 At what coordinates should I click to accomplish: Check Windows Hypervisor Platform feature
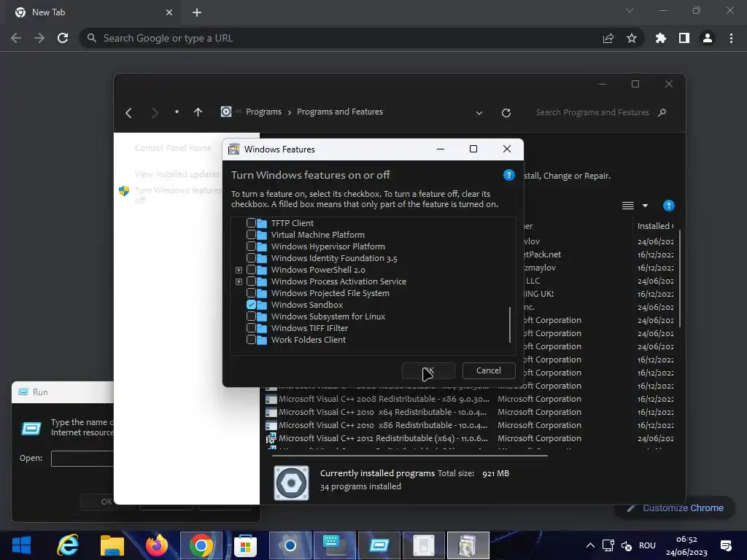pyautogui.click(x=251, y=246)
